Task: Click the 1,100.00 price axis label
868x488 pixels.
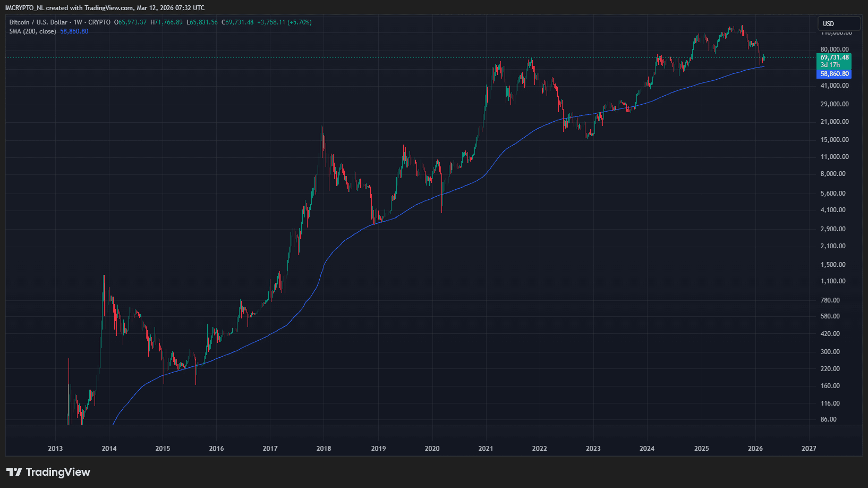Action: 834,281
